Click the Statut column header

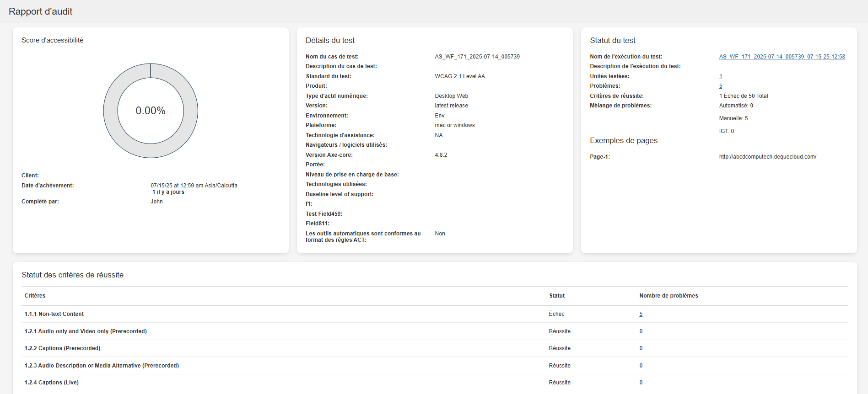557,296
